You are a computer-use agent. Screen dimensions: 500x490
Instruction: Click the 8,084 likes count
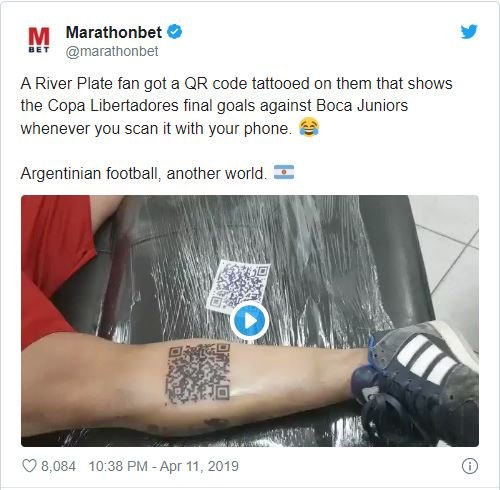[58, 466]
